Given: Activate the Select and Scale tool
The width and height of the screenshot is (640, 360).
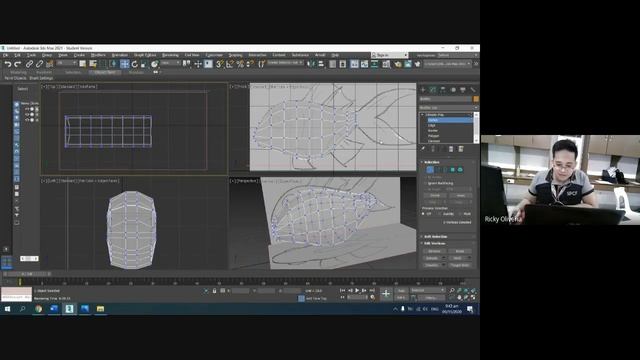Looking at the screenshot, I should pyautogui.click(x=144, y=64).
